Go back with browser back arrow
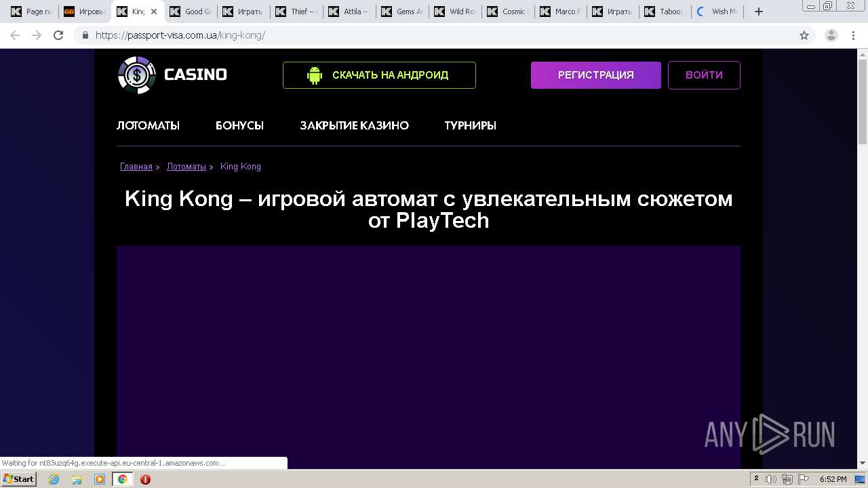Screen dimensions: 868x488 point(15,35)
